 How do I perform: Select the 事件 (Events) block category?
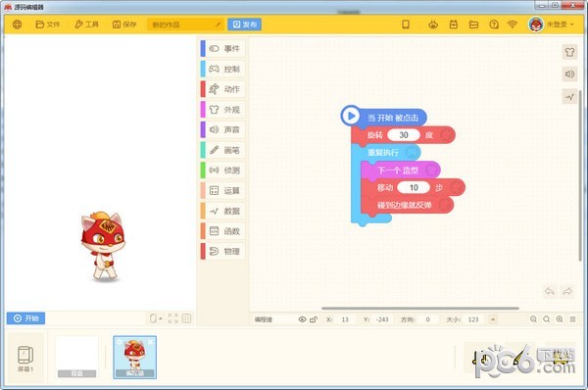coord(222,49)
